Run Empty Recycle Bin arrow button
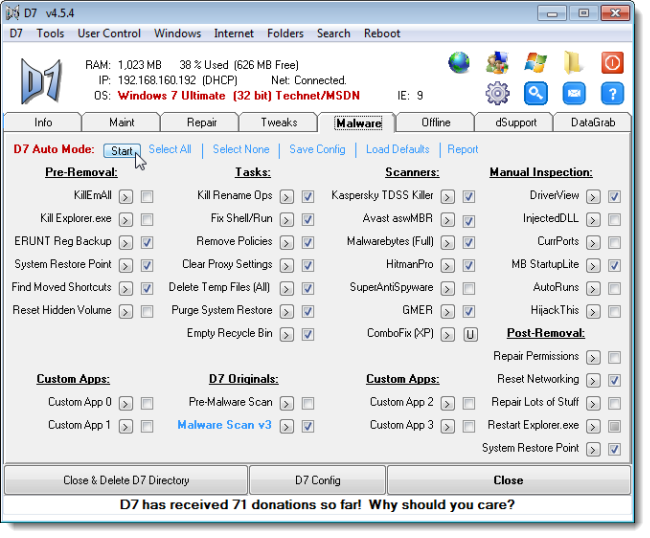Viewport: 650px width, 538px height. click(x=286, y=334)
